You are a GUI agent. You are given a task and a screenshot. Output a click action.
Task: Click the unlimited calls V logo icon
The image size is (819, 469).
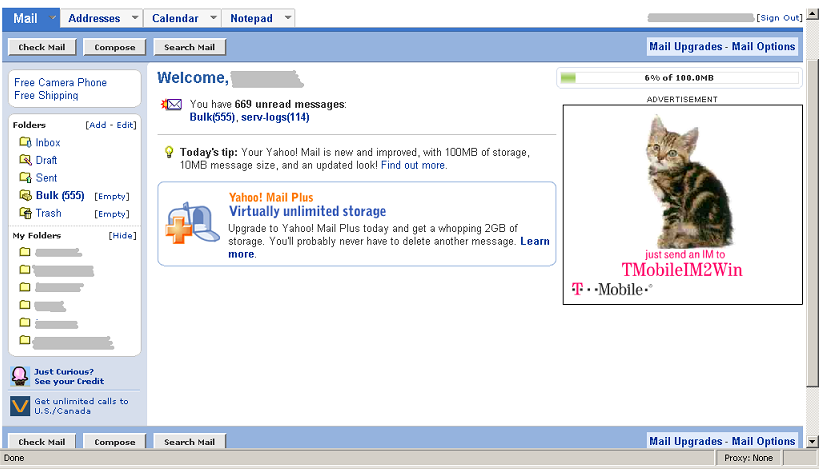point(20,406)
